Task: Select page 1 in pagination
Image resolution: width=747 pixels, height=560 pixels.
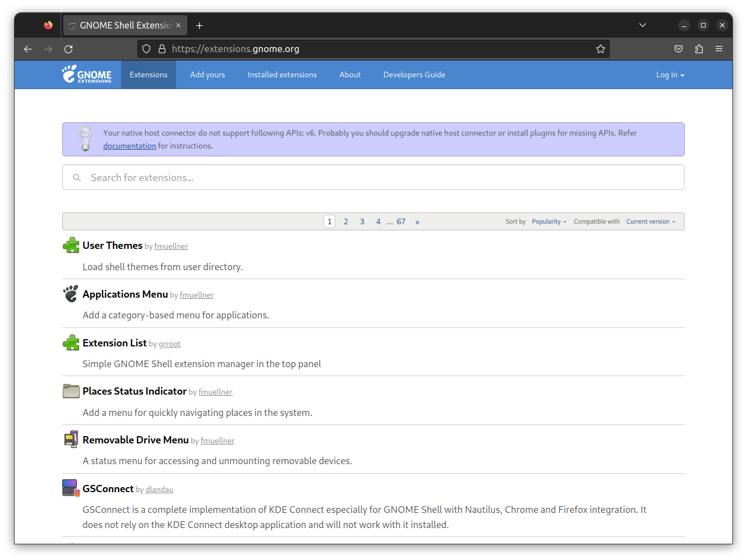Action: point(330,221)
